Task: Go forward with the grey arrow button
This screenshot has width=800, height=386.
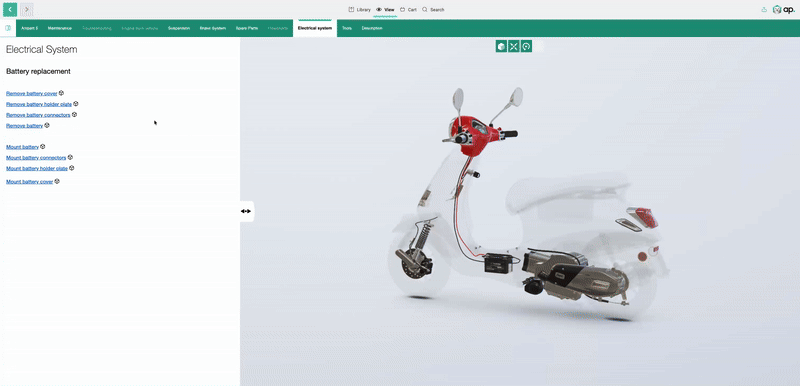Action: click(x=27, y=9)
